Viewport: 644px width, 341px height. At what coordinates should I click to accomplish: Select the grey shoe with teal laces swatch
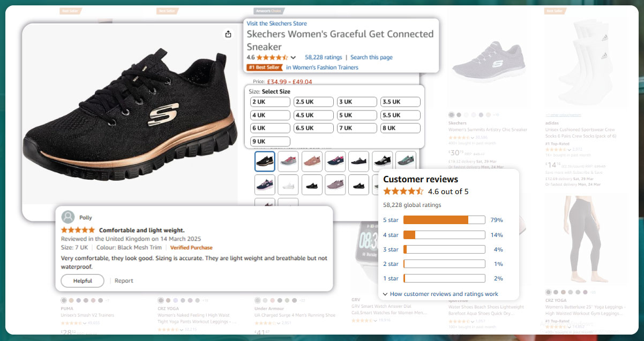pos(406,161)
